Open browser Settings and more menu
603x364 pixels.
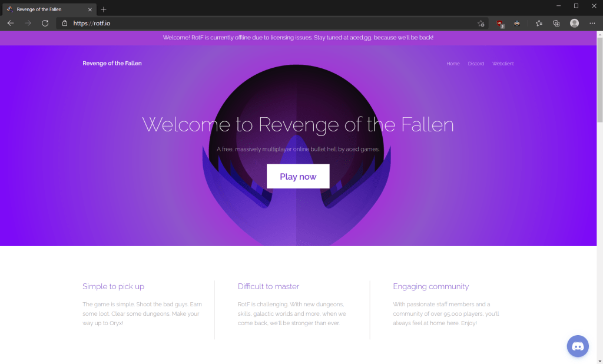[x=592, y=24]
